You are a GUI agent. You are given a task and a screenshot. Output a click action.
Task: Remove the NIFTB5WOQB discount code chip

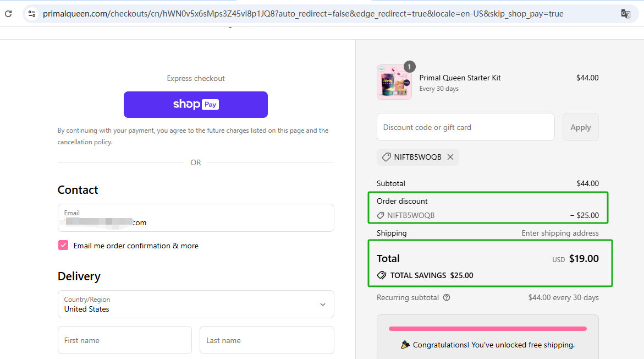tap(450, 157)
